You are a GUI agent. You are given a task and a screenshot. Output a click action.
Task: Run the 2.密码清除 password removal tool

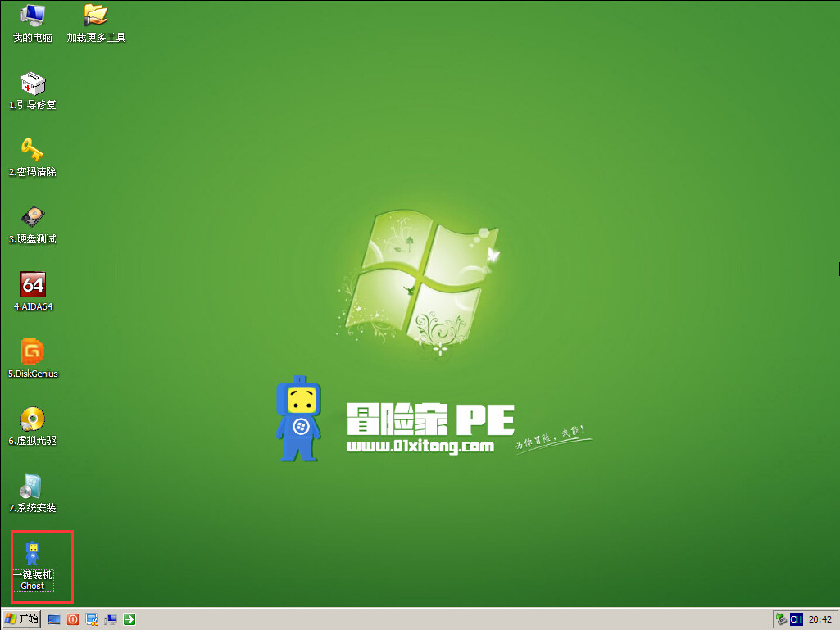point(32,154)
